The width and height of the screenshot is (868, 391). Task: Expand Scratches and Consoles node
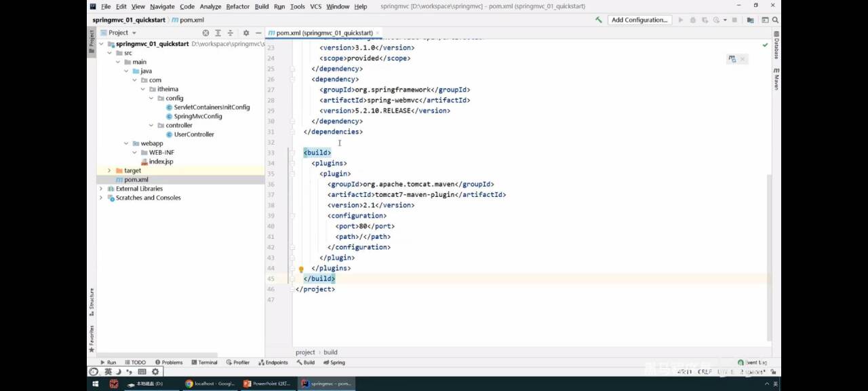tap(101, 198)
